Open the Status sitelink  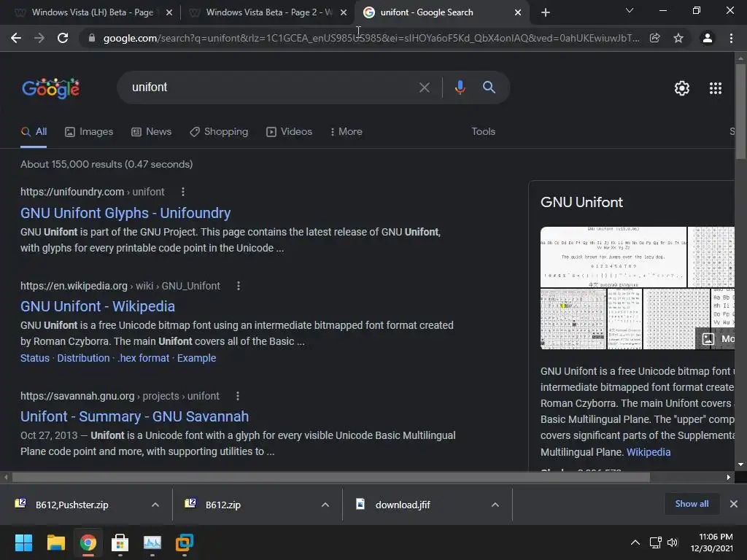pyautogui.click(x=35, y=358)
